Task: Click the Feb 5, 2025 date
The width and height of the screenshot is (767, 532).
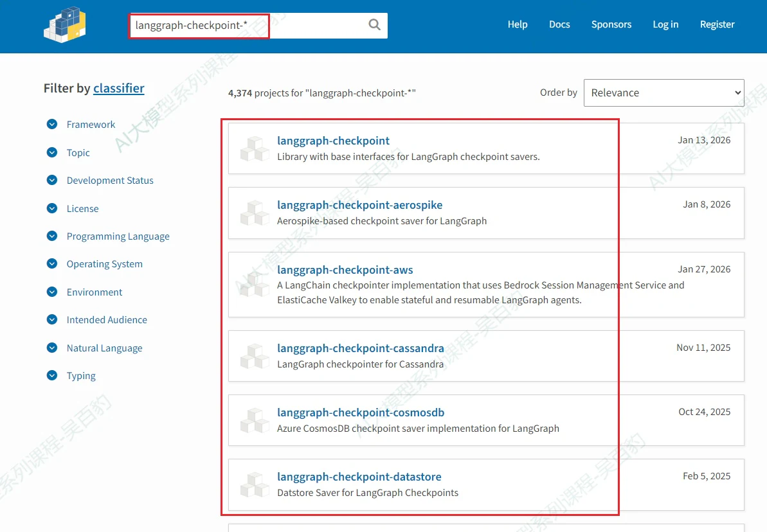Action: tap(707, 476)
